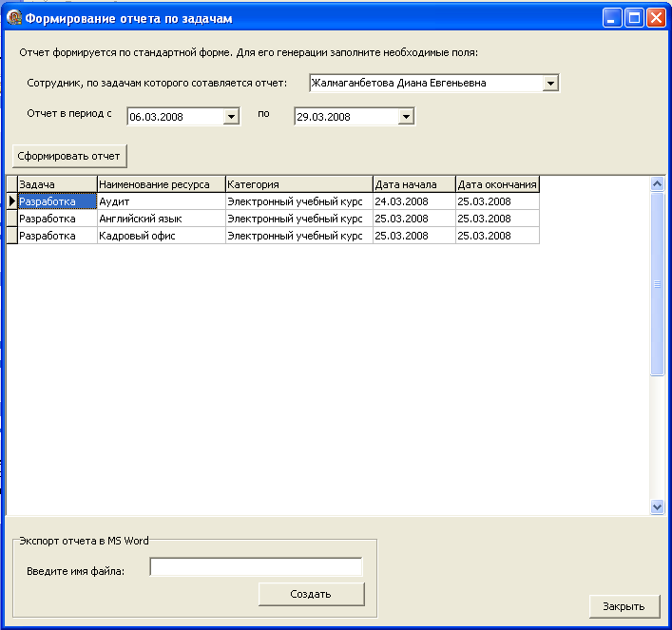Click the Создать export button
This screenshot has height=630, width=672.
[311, 594]
